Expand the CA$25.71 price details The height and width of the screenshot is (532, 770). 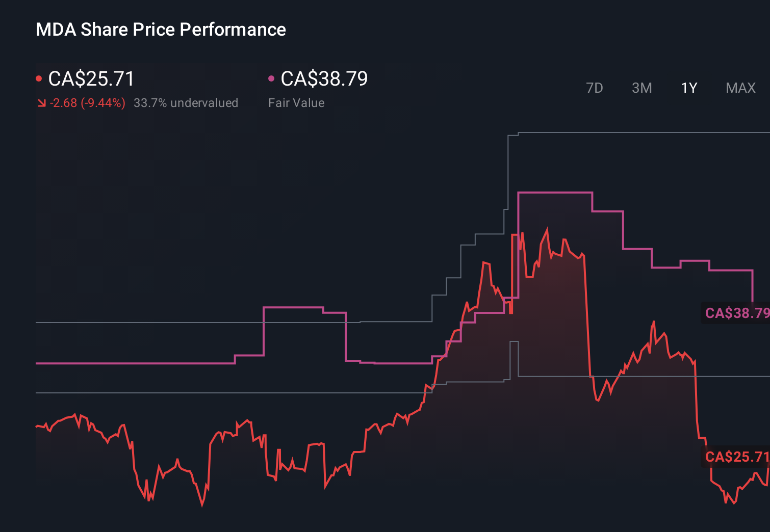coord(91,79)
